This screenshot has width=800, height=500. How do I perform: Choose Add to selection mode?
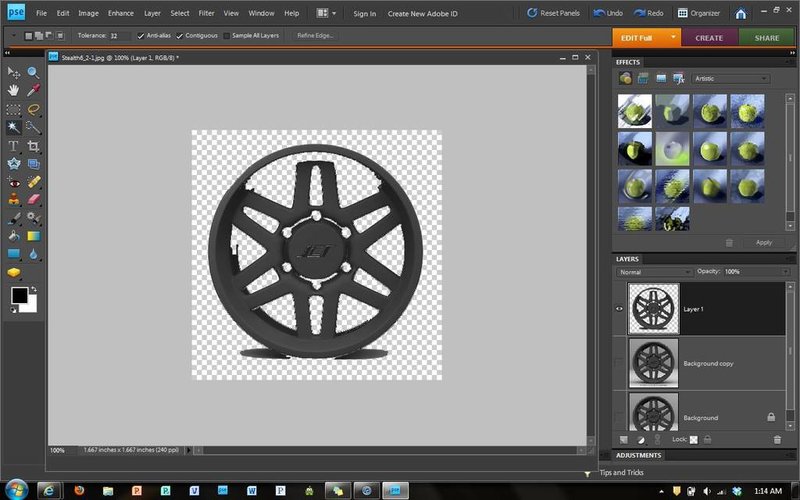(39, 36)
